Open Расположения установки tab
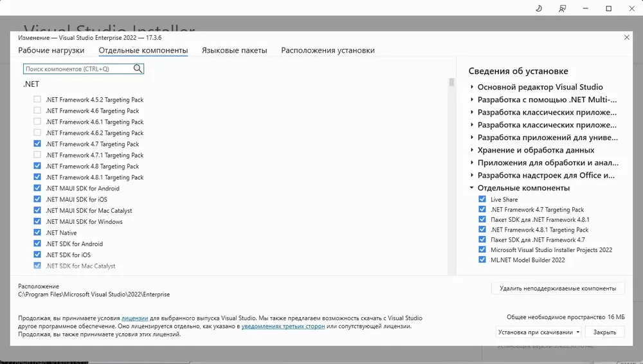 coord(328,50)
